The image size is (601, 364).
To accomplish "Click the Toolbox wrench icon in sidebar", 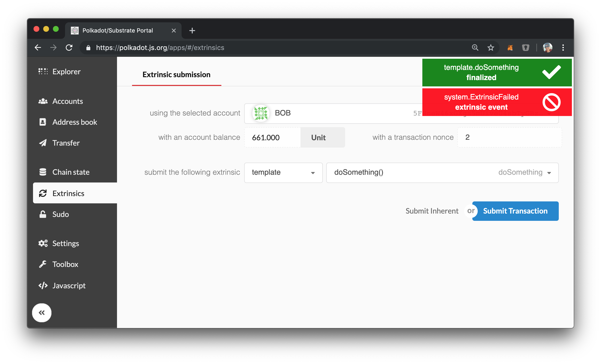I will coord(44,264).
